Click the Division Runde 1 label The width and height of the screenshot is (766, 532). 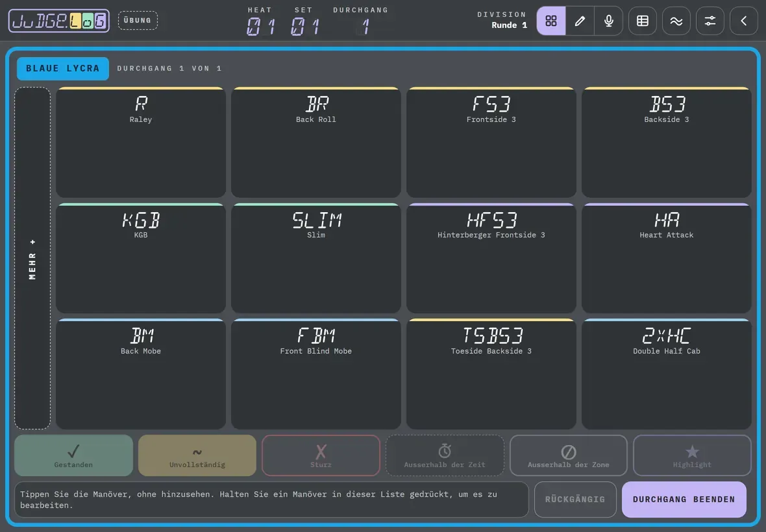click(502, 20)
